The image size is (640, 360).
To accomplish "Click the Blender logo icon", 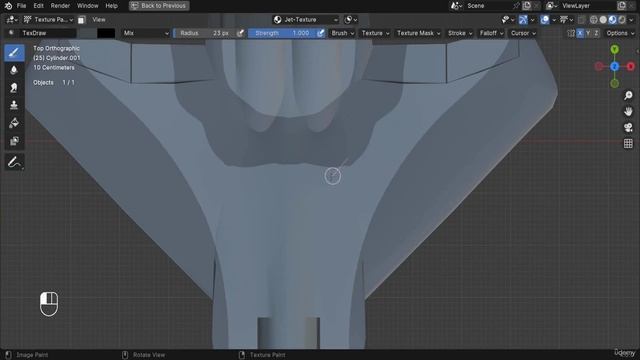I will pyautogui.click(x=8, y=6).
